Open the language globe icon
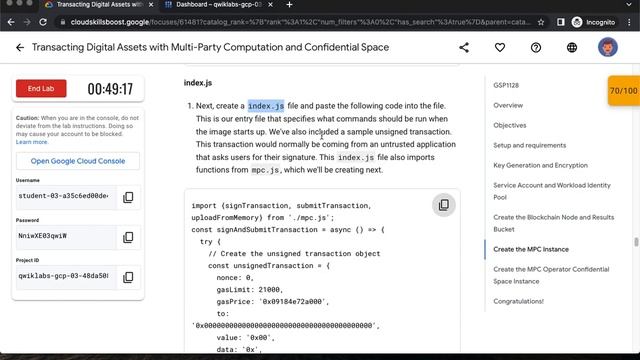 tap(572, 47)
